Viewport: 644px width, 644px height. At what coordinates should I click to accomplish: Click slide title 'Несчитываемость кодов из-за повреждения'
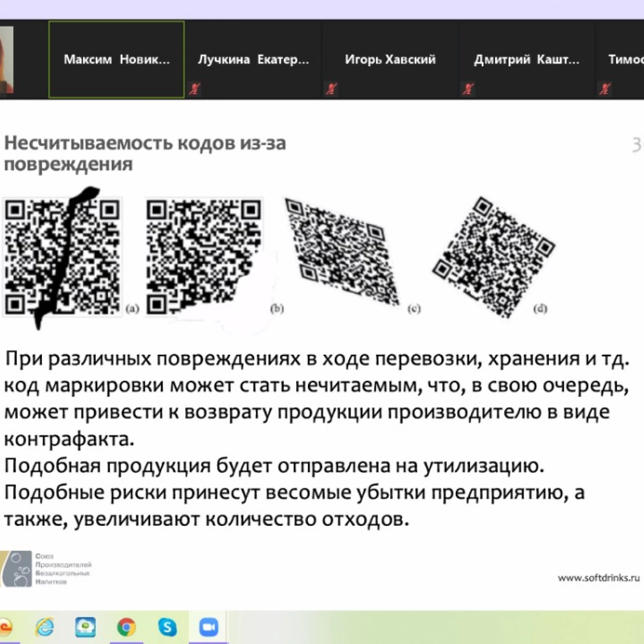click(x=145, y=153)
